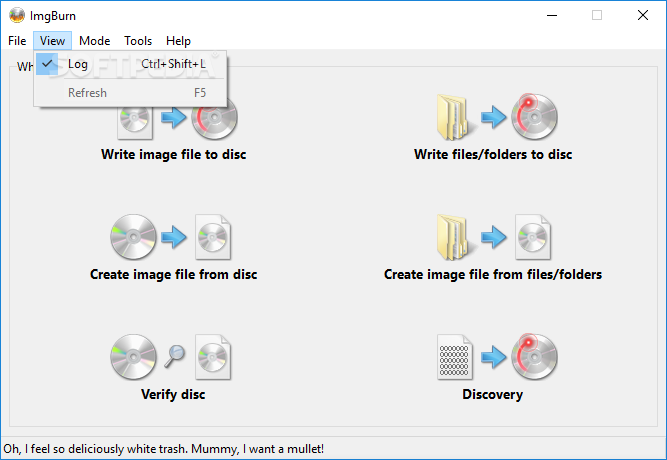Click the blue arrow in Write files/folders to disc
The width and height of the screenshot is (667, 460).
coord(493,117)
